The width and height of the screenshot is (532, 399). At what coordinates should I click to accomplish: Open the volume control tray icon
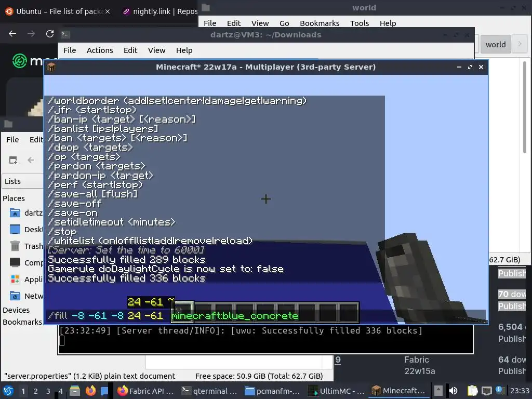coord(453,391)
